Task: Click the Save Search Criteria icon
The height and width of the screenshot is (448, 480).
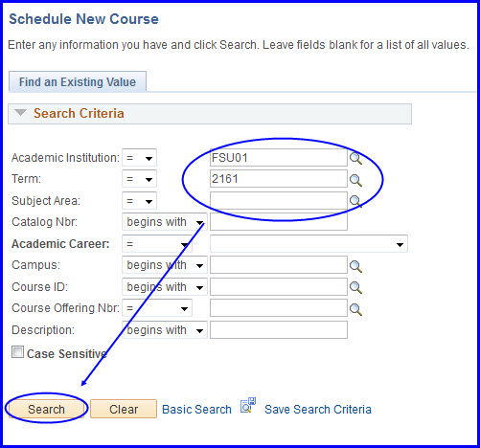Action: tap(248, 405)
